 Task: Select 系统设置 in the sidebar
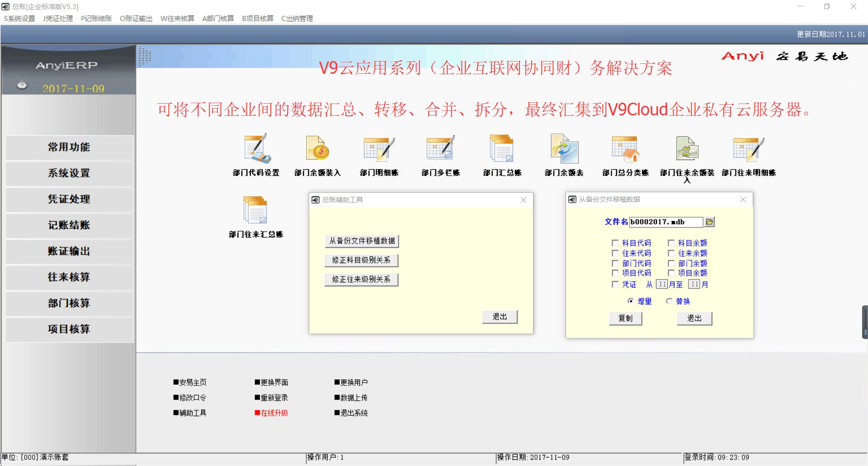69,173
